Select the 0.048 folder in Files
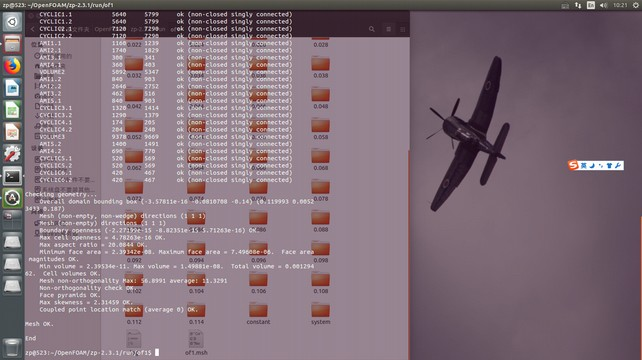Screen dimensions: 642x360 (321, 98)
